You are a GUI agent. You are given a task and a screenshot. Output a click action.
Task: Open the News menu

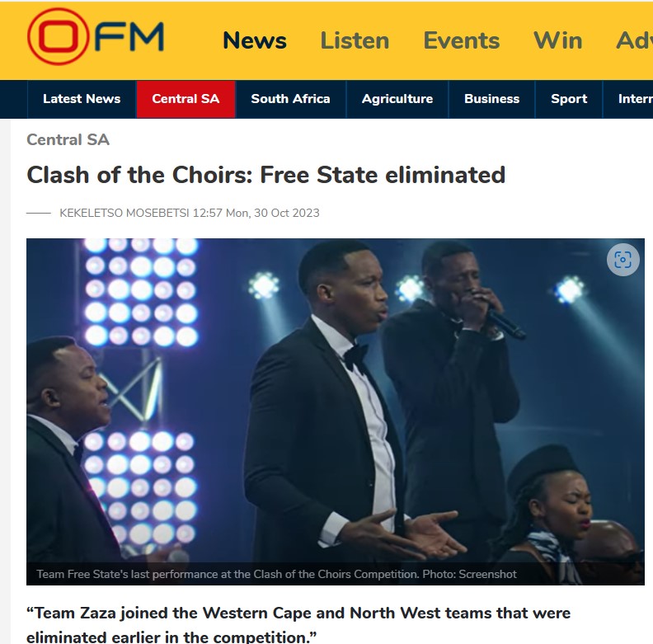[255, 40]
